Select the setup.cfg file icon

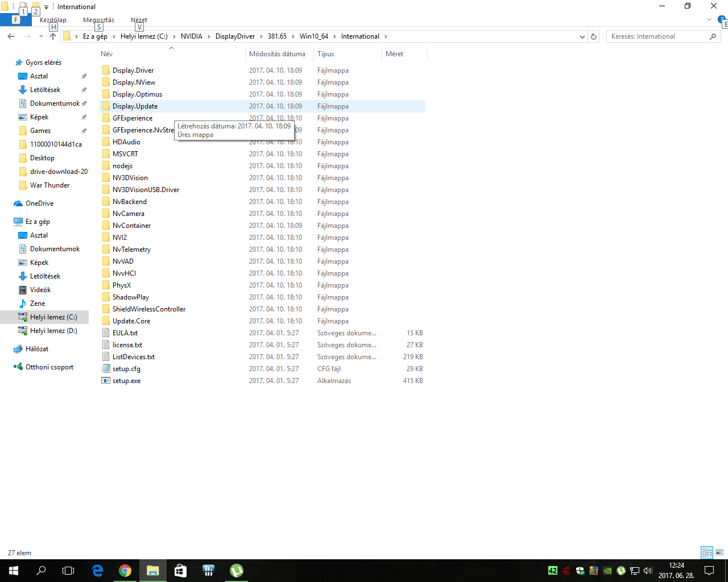point(106,369)
